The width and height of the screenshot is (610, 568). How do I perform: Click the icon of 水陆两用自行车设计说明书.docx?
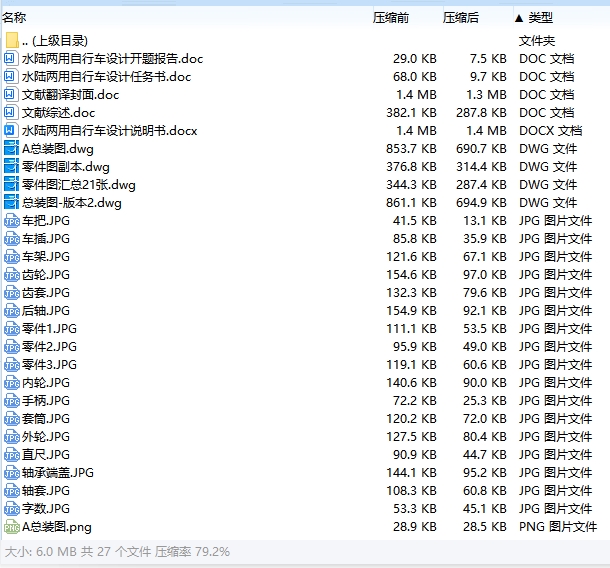(x=11, y=130)
